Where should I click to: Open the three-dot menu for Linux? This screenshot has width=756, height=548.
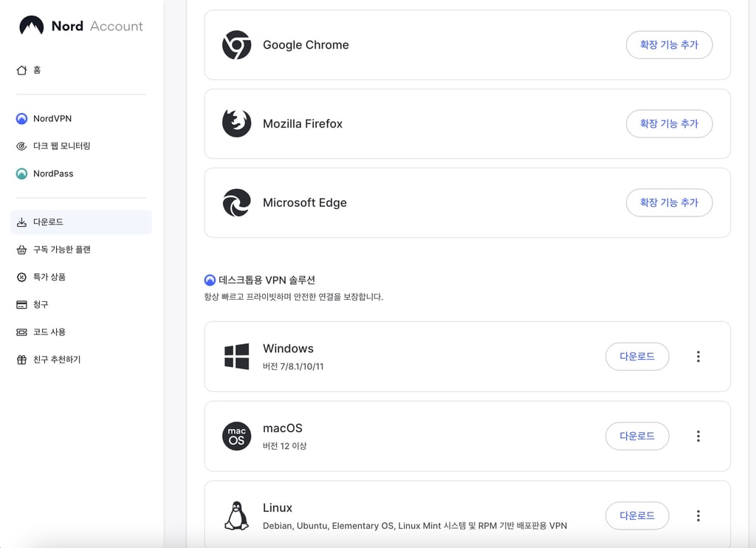(x=698, y=516)
